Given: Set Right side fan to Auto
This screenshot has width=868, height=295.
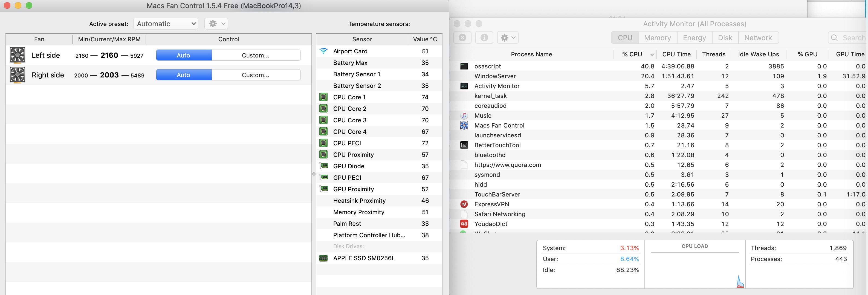Looking at the screenshot, I should coord(184,75).
